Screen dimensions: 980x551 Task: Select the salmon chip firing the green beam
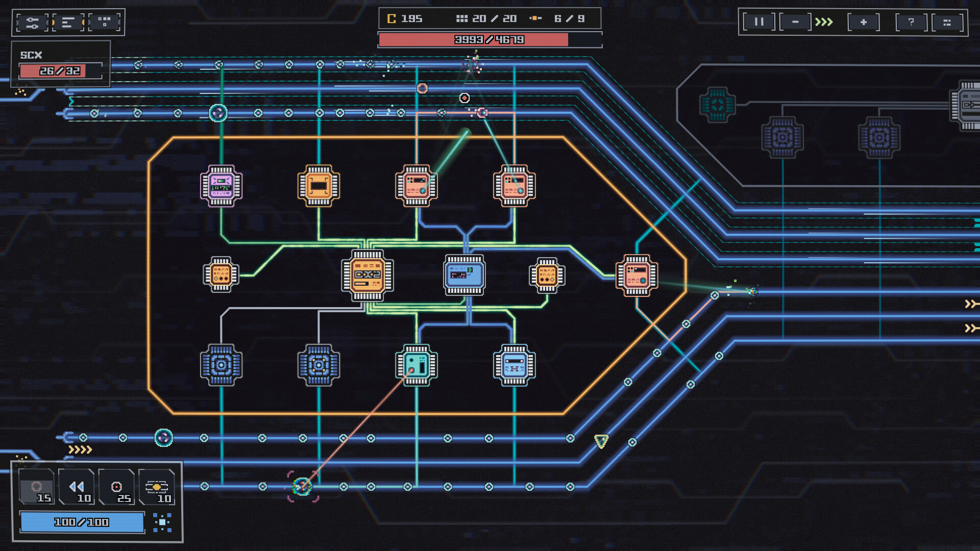point(416,186)
